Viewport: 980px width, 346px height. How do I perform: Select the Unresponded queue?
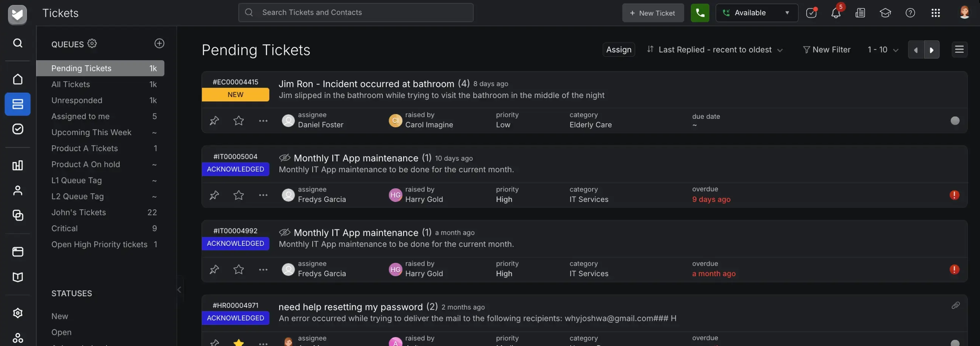(101, 101)
